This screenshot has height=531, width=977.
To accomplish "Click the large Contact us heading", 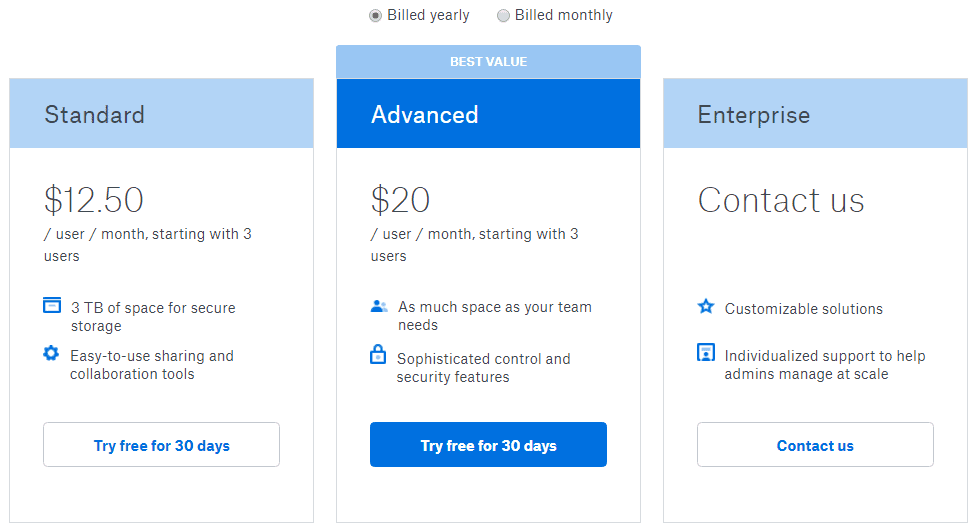I will (781, 200).
